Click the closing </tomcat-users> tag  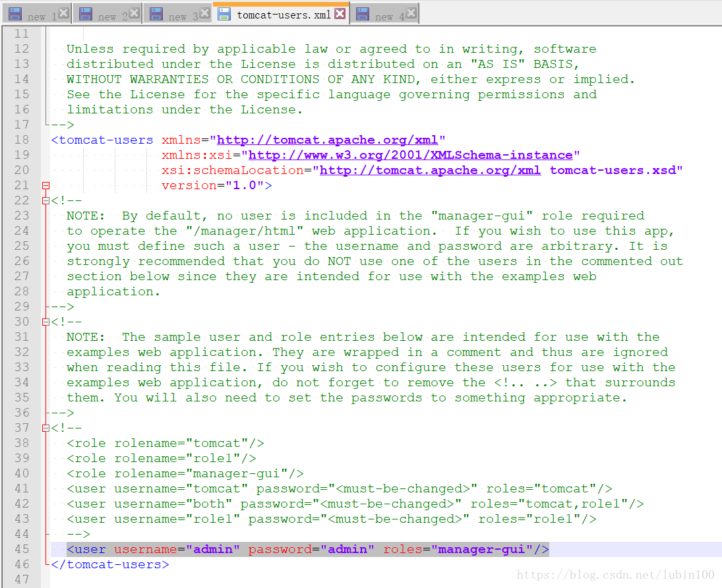(x=110, y=564)
